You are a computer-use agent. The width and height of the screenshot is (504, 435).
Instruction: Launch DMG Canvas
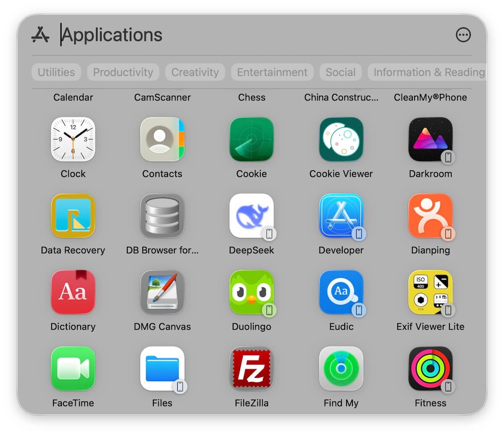click(162, 292)
